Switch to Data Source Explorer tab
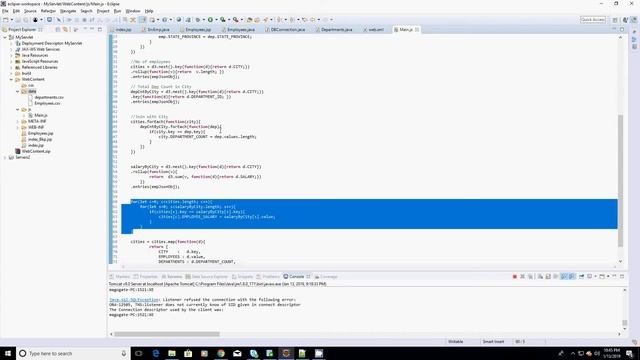This screenshot has height=360, width=640. [209, 277]
